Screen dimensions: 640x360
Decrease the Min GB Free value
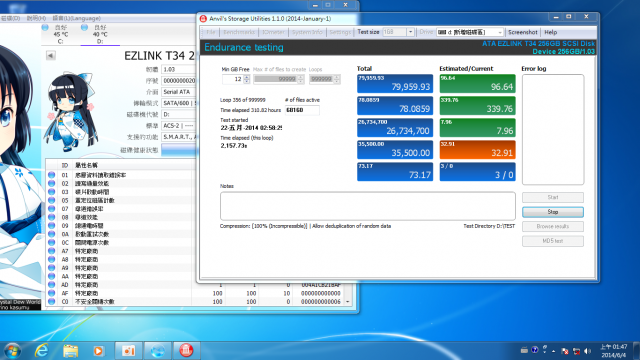pos(247,82)
